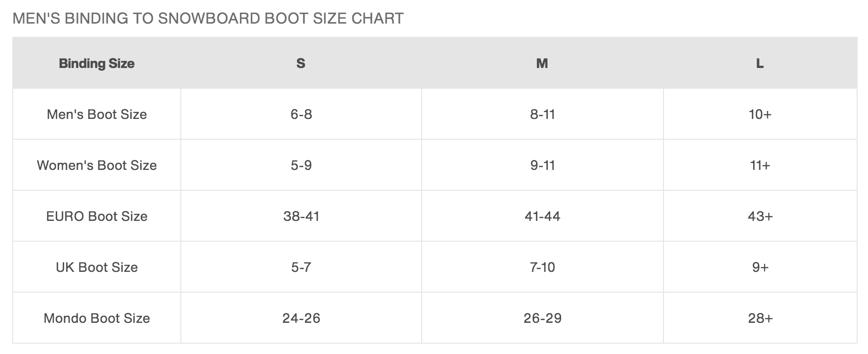Viewport: 868px width, 354px height.
Task: Click the women's small size cell 5-9
Action: tap(301, 165)
